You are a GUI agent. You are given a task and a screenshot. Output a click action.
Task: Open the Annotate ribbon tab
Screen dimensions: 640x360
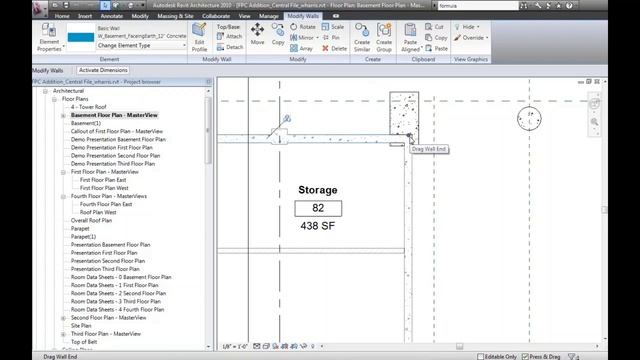pos(111,16)
